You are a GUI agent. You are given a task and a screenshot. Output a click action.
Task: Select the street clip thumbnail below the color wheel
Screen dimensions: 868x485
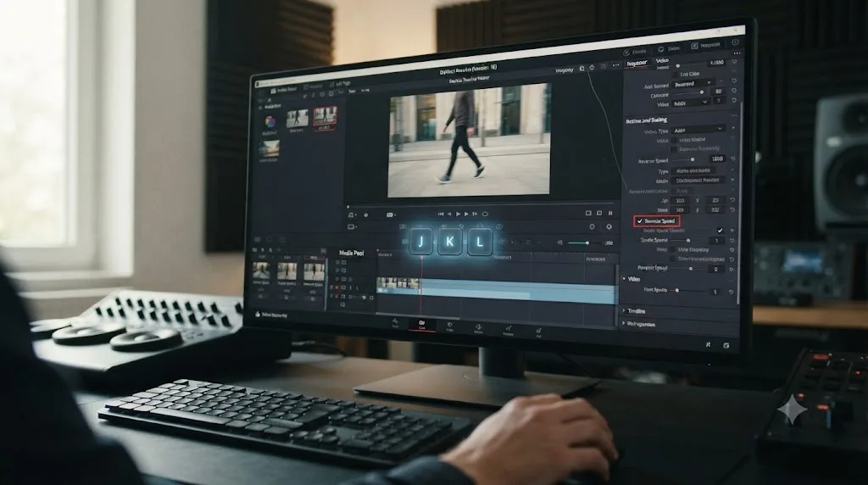269,148
